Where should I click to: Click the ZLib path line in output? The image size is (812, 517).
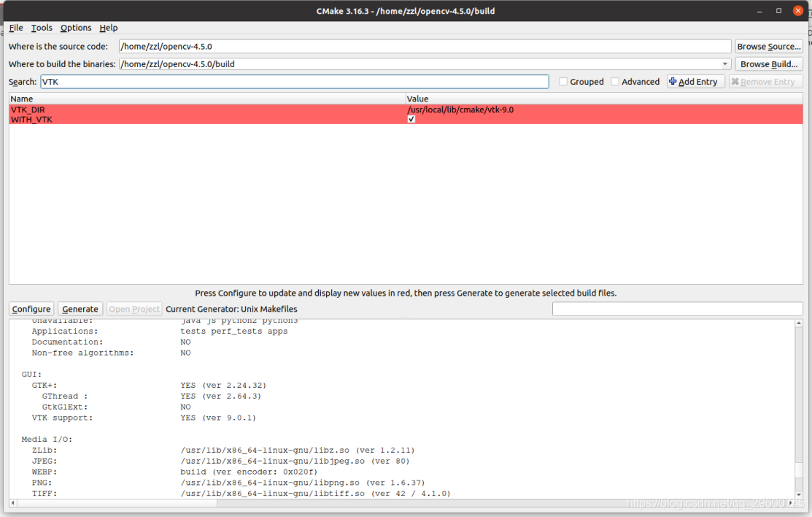pos(223,450)
